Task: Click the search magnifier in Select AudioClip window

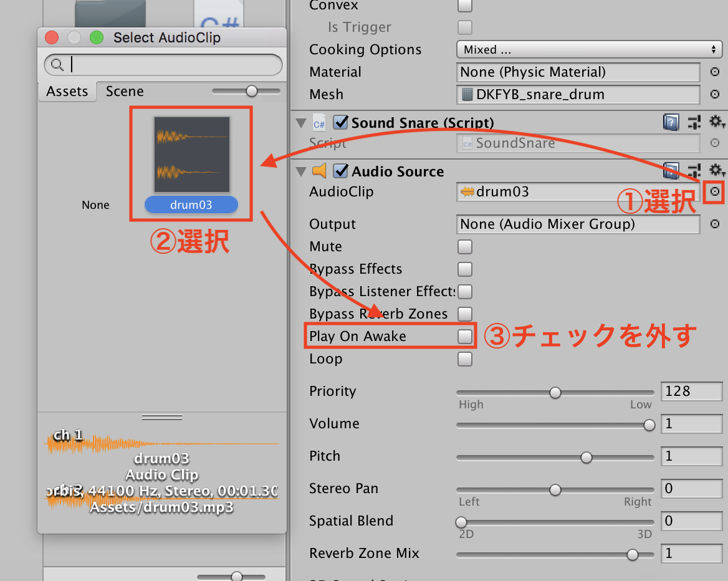Action: [x=57, y=64]
